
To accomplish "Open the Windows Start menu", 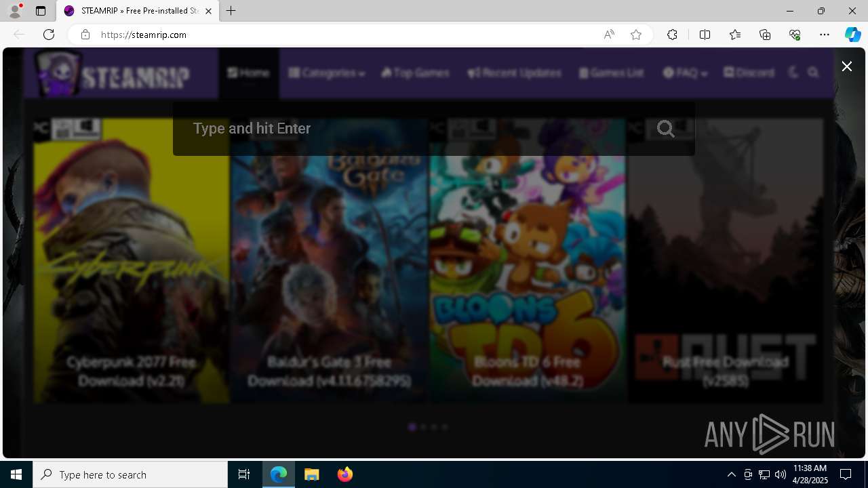I will pos(16,474).
